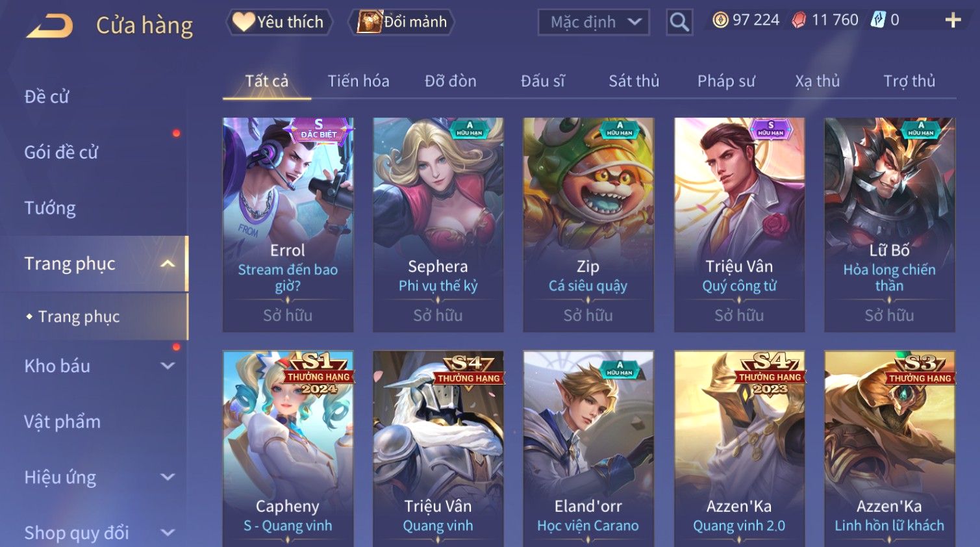
Task: Select Lữ Bố Hỏa long chiến thần skin
Action: point(889,225)
